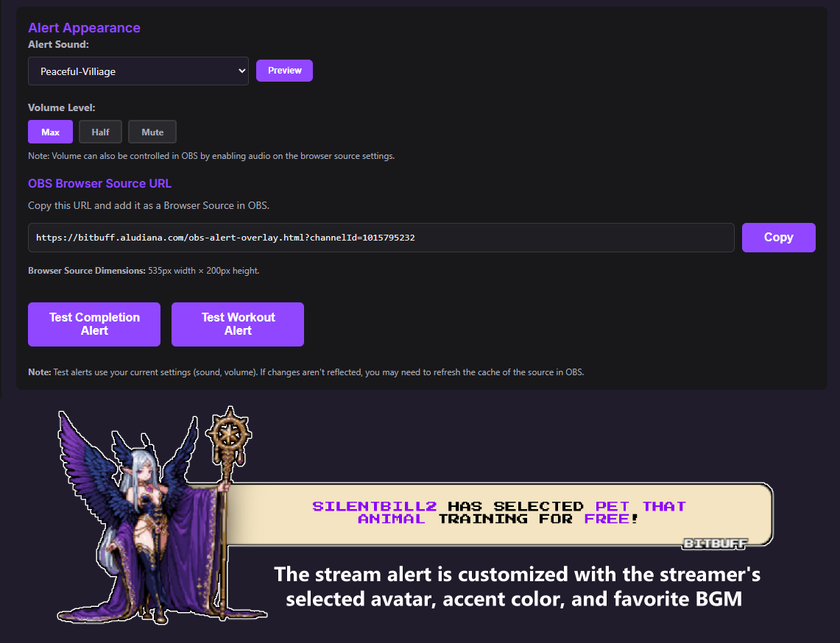This screenshot has height=643, width=840.
Task: Click the stream alert customization caption
Action: [x=516, y=586]
